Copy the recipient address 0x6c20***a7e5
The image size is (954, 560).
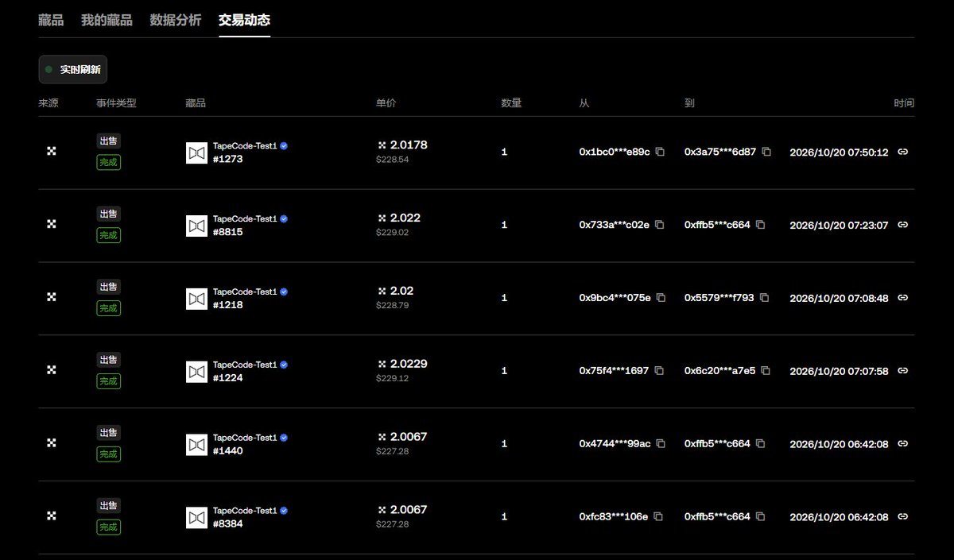(x=766, y=371)
